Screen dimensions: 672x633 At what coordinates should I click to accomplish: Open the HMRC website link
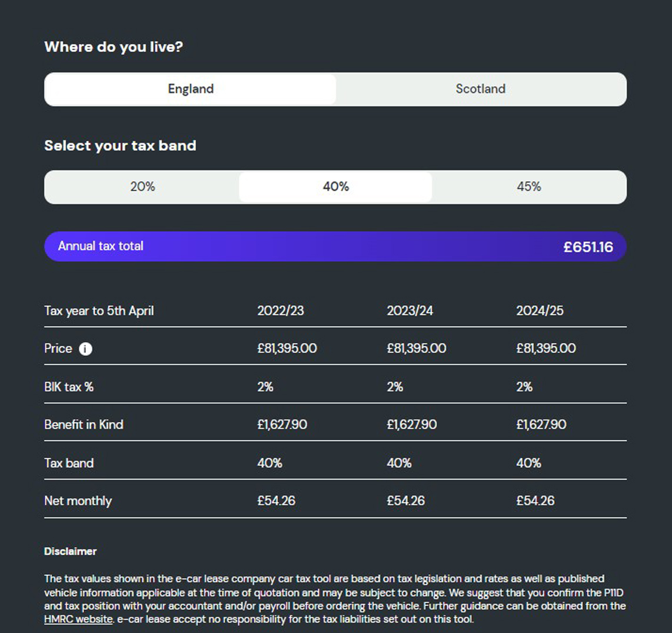point(77,619)
